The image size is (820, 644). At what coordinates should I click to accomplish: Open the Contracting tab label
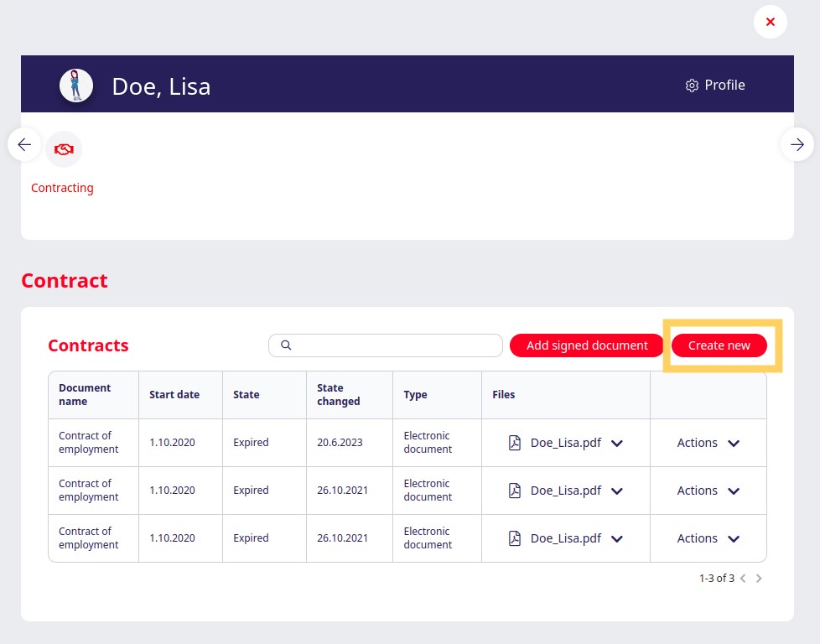pyautogui.click(x=62, y=188)
